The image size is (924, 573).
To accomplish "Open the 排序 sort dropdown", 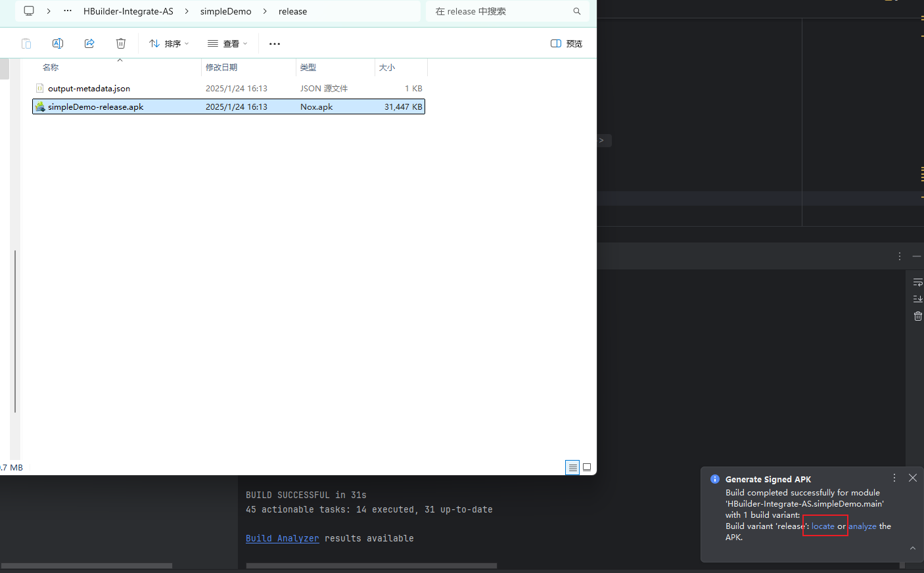I will coord(169,43).
